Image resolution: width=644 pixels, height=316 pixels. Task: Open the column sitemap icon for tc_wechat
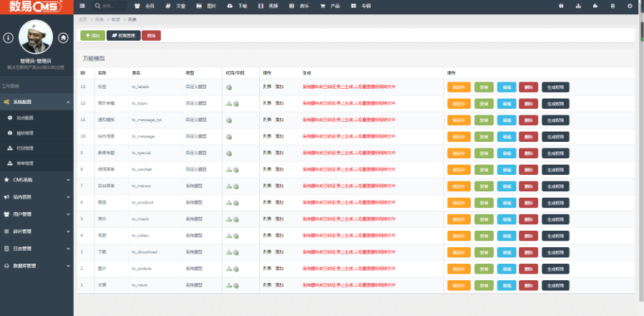(x=229, y=170)
